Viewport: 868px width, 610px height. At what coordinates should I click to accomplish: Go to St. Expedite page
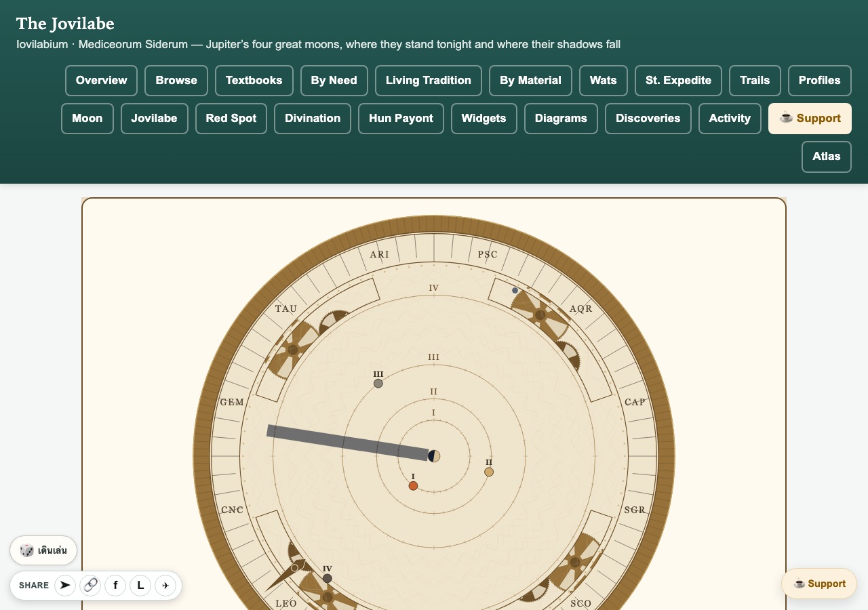(678, 81)
